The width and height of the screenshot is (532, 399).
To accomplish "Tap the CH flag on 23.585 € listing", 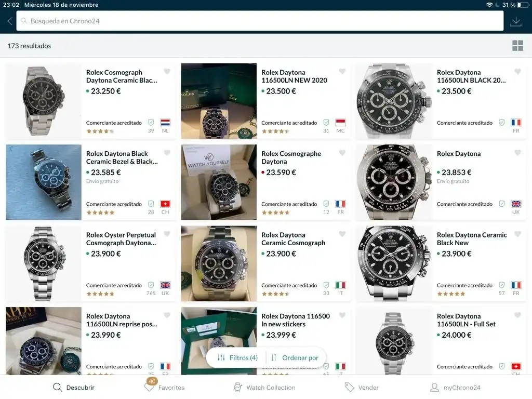I will [x=165, y=204].
